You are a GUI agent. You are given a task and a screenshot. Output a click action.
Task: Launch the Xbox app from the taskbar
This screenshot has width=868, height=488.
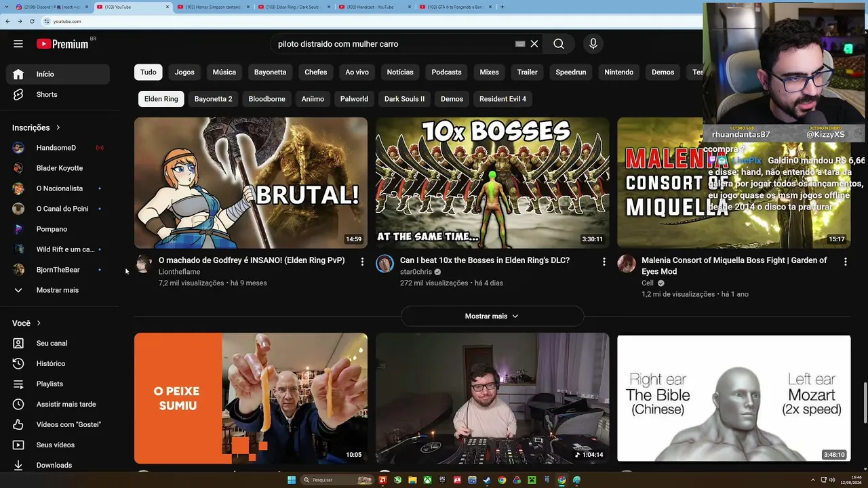[427, 480]
